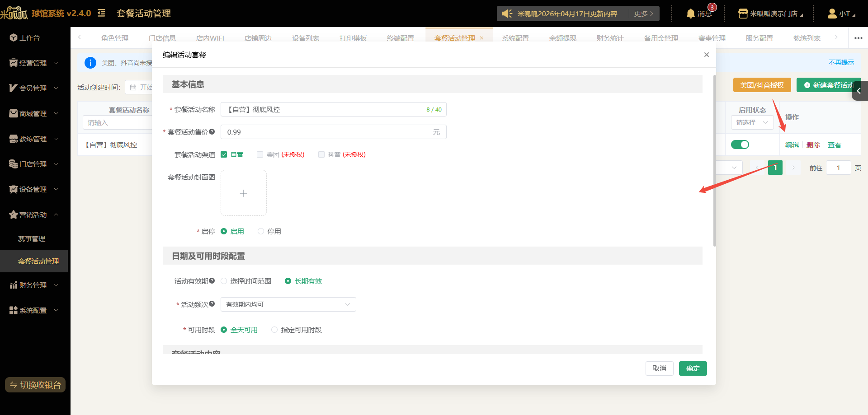Close the 套餐活动管理 tab
868x415 pixels.
tap(481, 38)
